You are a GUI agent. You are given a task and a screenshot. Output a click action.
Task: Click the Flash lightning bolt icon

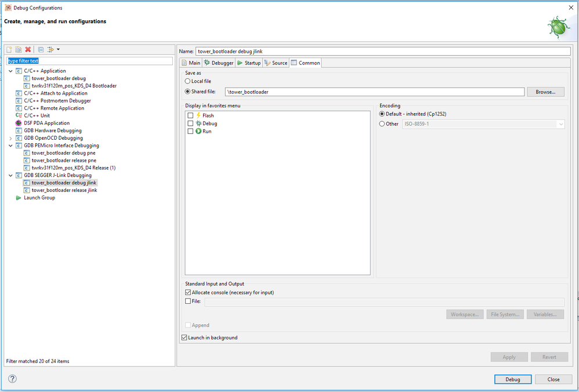point(198,115)
